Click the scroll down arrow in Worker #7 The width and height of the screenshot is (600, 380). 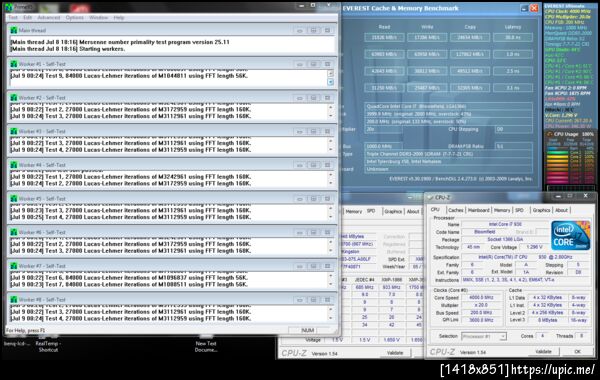pos(331,284)
